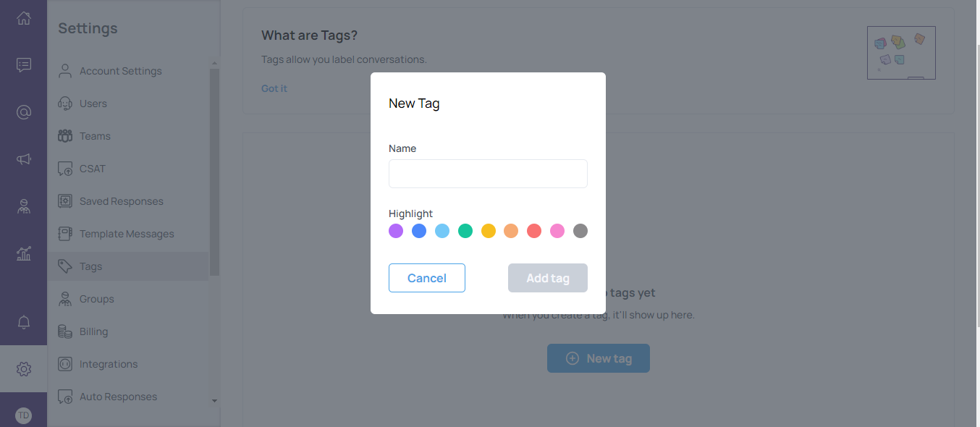980x427 pixels.
Task: Dismiss tip with Got it link
Action: point(274,88)
